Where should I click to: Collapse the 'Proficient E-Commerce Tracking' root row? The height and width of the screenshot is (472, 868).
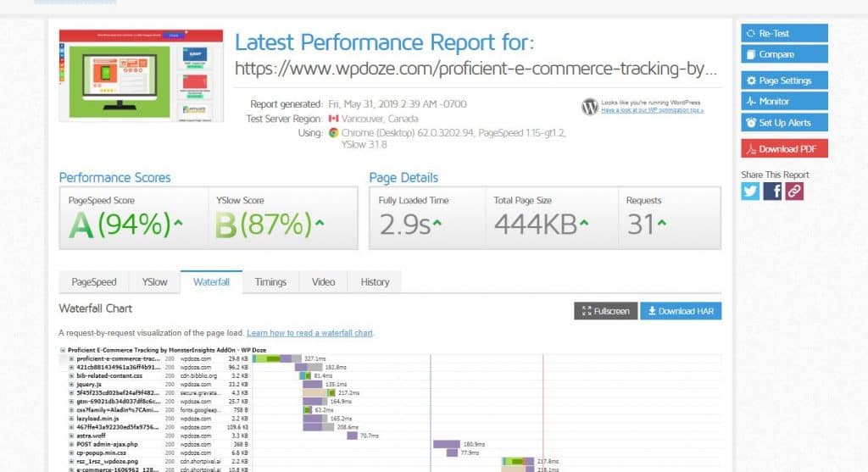point(63,350)
